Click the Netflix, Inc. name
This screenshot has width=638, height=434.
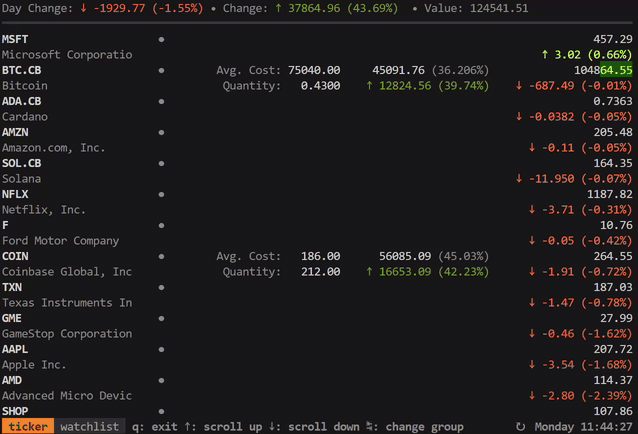click(x=44, y=210)
